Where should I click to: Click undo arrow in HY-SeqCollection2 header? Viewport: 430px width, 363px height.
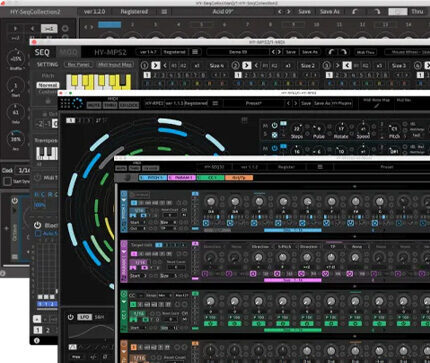[355, 12]
